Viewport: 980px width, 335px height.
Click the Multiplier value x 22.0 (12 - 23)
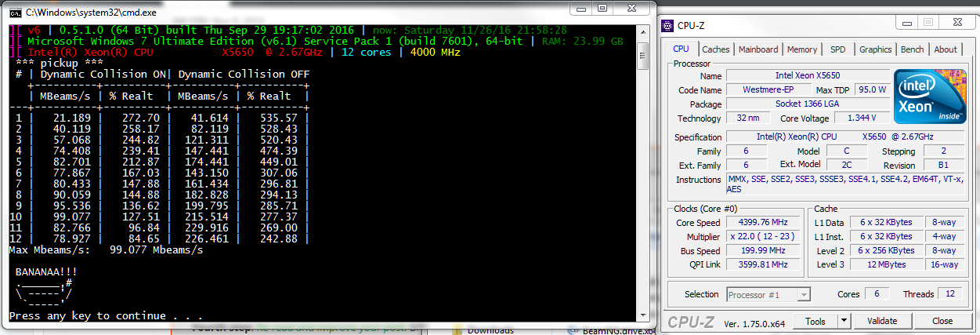(x=762, y=236)
